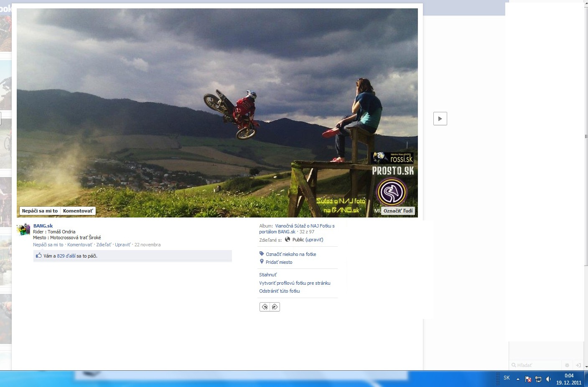Edit Public sharing via 'upraviť' link
588x387 pixels.
[314, 240]
